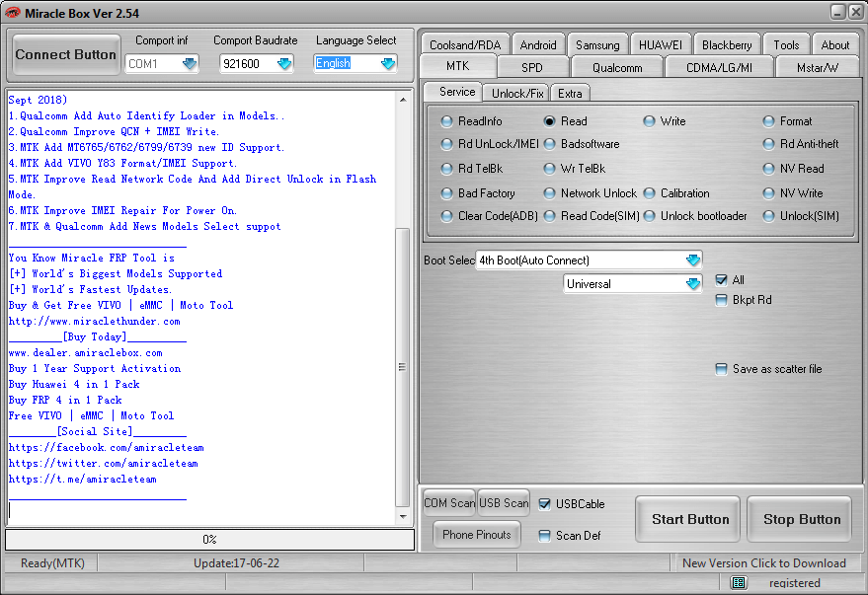Toggle the USBCable checkbox
The height and width of the screenshot is (595, 868).
[544, 504]
